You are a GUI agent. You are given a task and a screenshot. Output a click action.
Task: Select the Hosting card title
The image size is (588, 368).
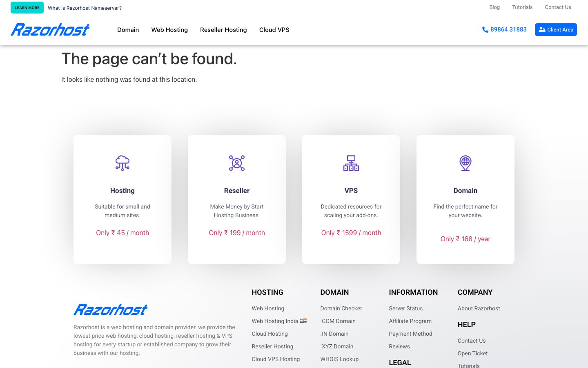pyautogui.click(x=122, y=191)
